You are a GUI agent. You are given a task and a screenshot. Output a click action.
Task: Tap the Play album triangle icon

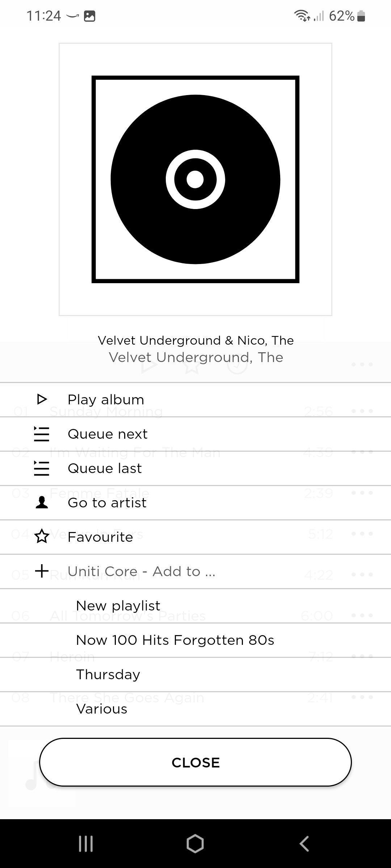coord(42,399)
